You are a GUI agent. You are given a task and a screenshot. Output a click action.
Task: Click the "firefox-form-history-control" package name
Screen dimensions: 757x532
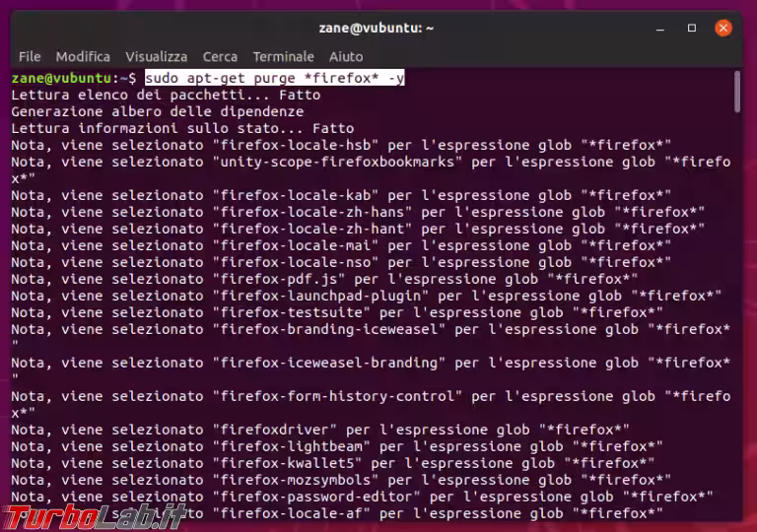[x=338, y=396]
